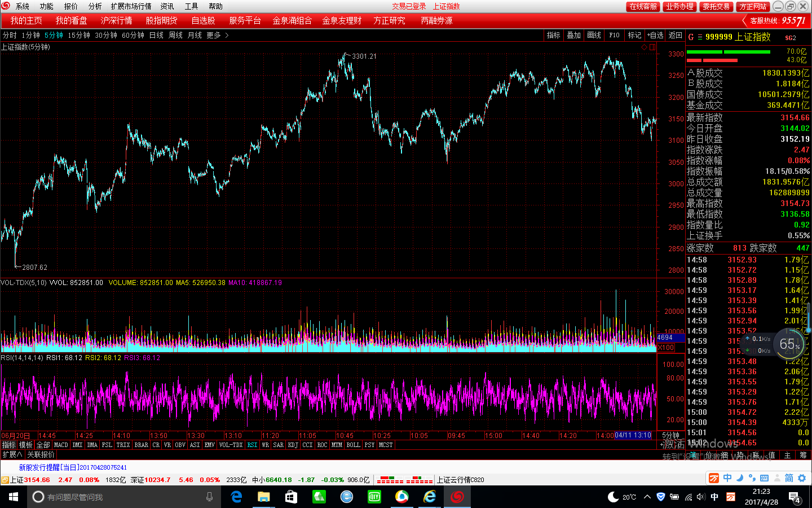Click the 叠加 overlay button
This screenshot has height=508, width=812.
574,35
